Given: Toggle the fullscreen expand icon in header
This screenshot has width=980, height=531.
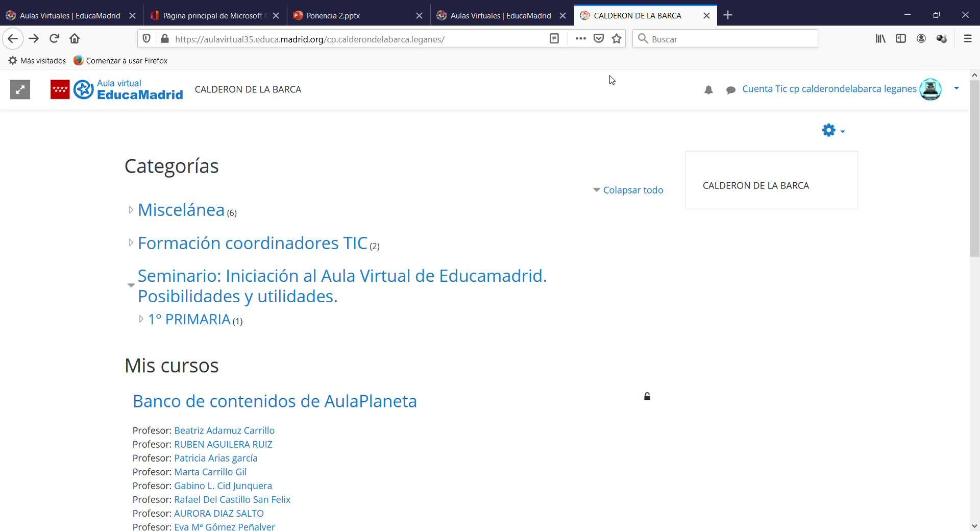Looking at the screenshot, I should (x=20, y=90).
